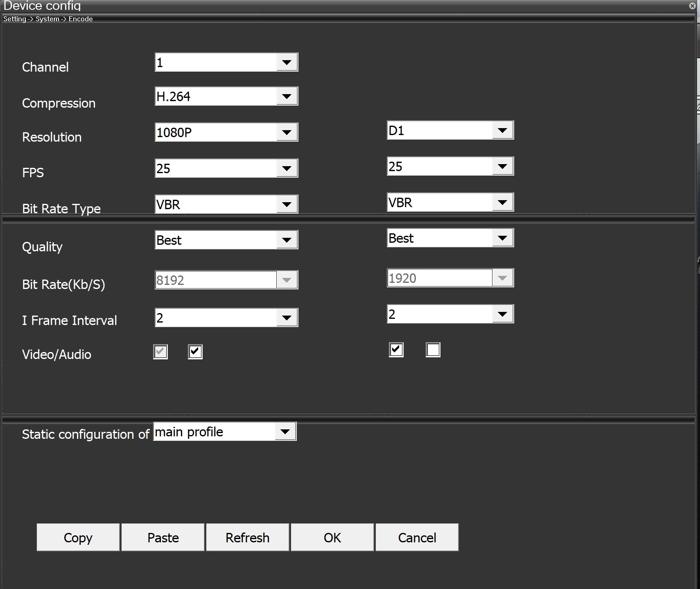Open the Channel dropdown
Image resolution: width=700 pixels, height=589 pixels.
(x=287, y=63)
